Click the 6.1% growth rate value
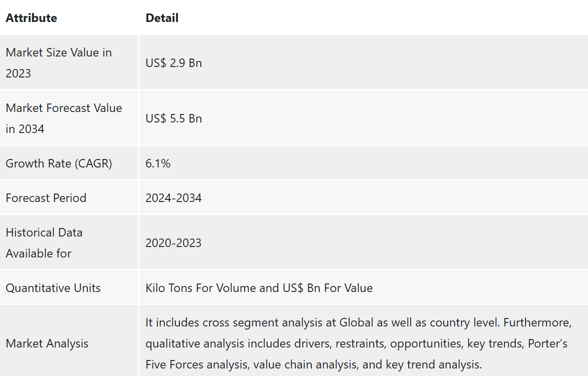This screenshot has height=376, width=588. point(158,163)
